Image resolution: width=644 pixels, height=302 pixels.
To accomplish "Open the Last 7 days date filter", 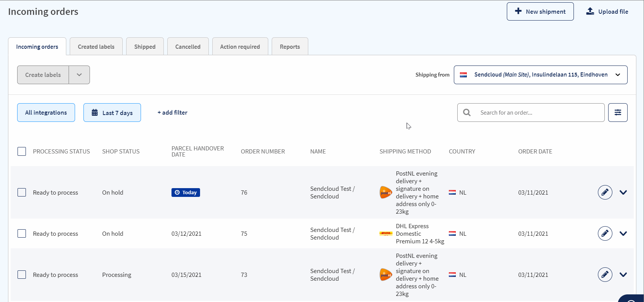I will tap(112, 112).
